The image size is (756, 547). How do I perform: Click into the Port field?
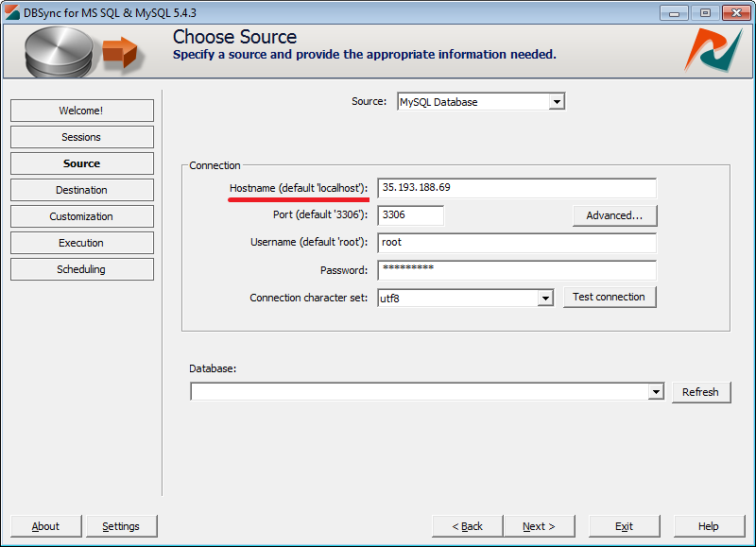coord(411,215)
